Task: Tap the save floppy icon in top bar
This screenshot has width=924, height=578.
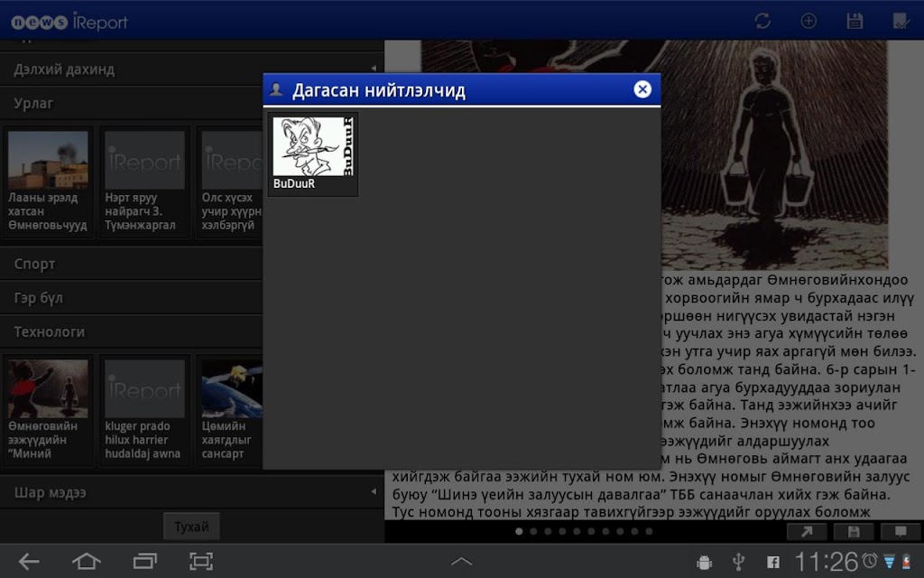Action: pyautogui.click(x=855, y=22)
